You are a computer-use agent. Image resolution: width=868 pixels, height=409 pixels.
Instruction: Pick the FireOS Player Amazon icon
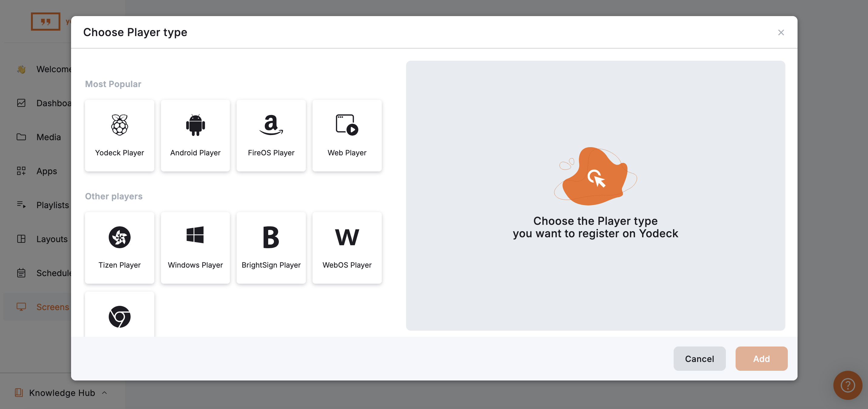271,125
